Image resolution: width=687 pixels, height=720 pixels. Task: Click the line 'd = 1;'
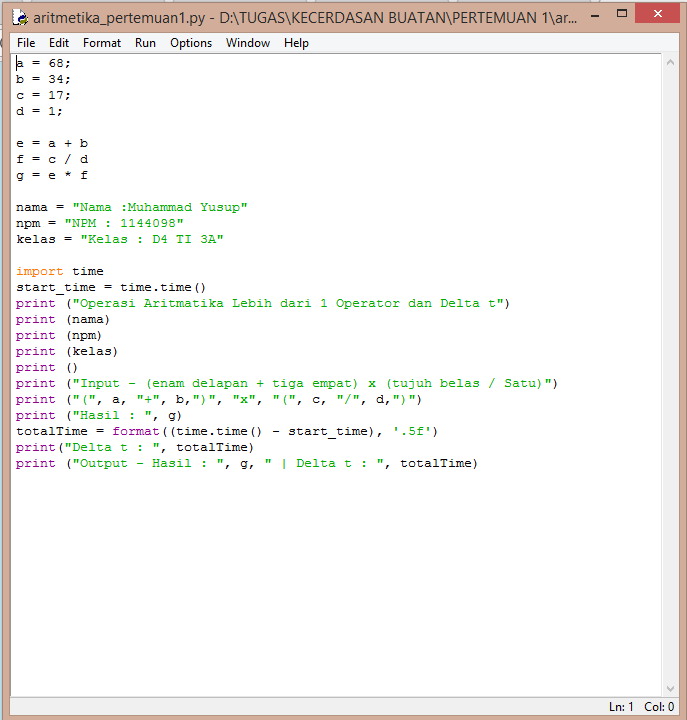pyautogui.click(x=39, y=111)
